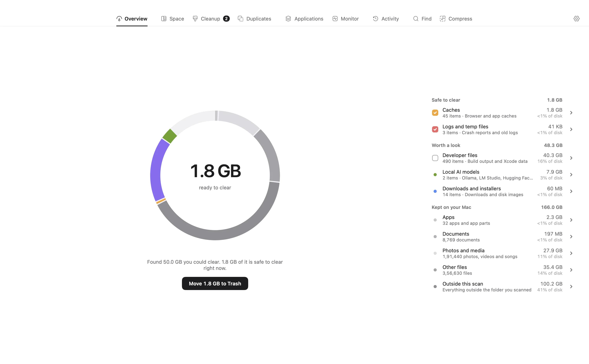This screenshot has height=364, width=589.
Task: Open the Documents category row
Action: tap(502, 237)
